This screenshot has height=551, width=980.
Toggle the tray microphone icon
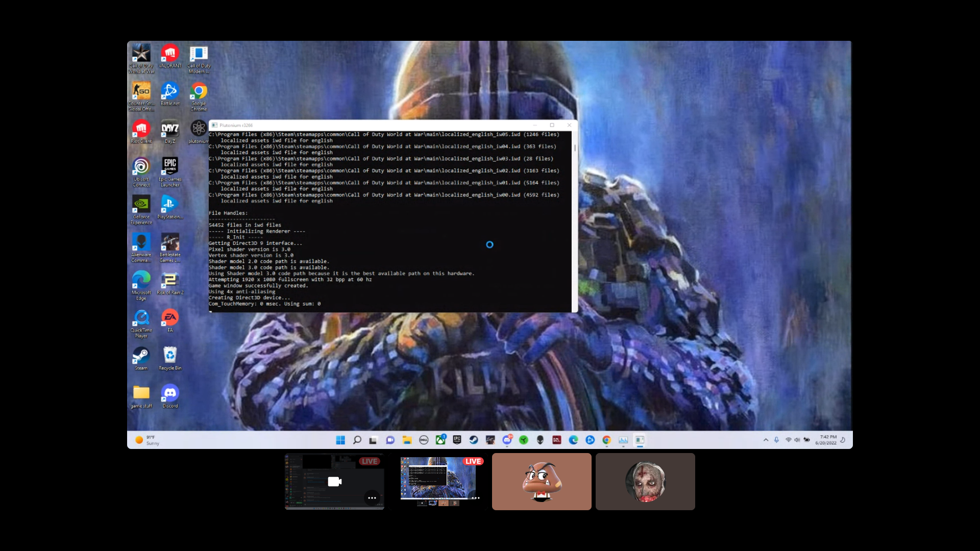[x=776, y=440]
